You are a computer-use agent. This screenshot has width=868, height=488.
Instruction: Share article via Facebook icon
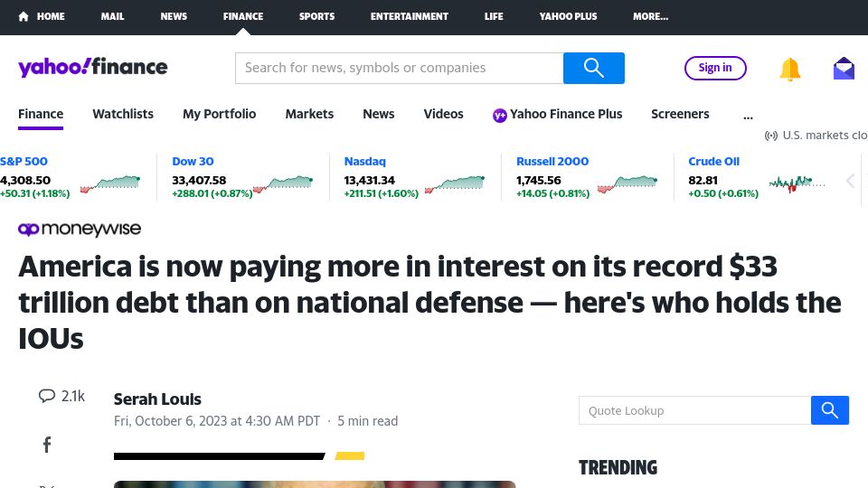(x=47, y=445)
